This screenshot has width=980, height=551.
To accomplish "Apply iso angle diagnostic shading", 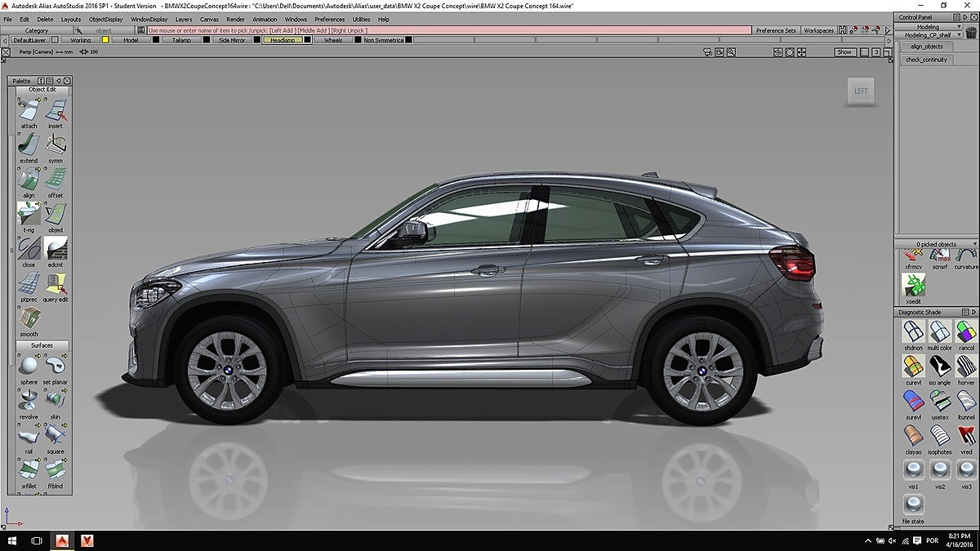I will 939,366.
